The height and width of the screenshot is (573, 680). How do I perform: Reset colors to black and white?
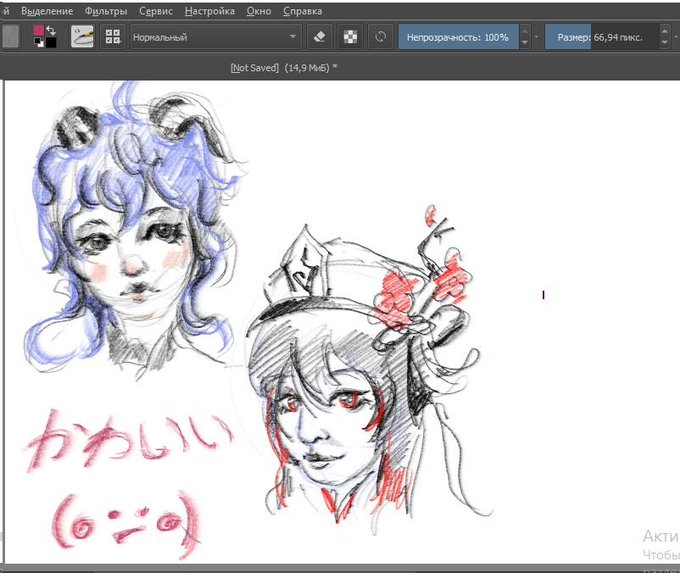click(39, 42)
